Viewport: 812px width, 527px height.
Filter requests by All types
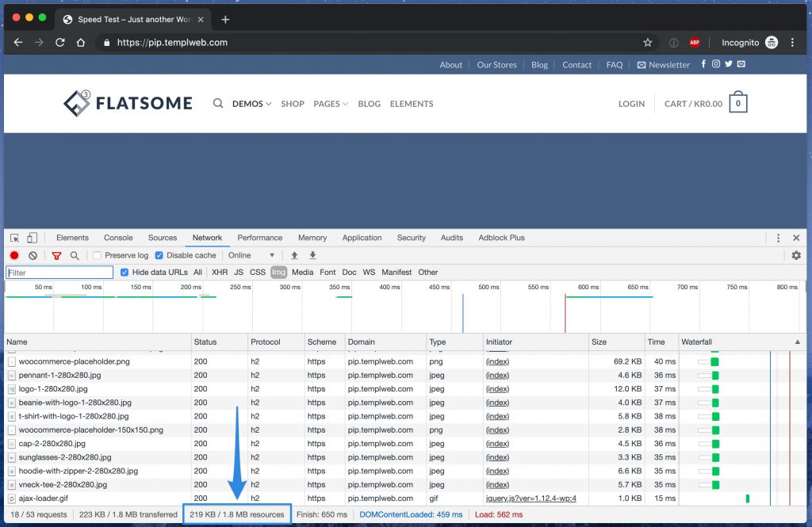click(x=197, y=273)
